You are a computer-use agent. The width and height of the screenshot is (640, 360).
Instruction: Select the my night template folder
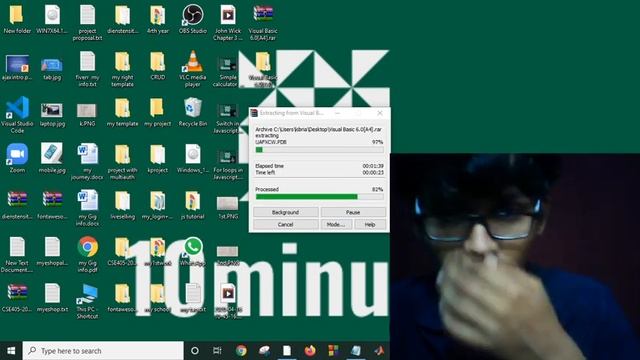tap(122, 69)
